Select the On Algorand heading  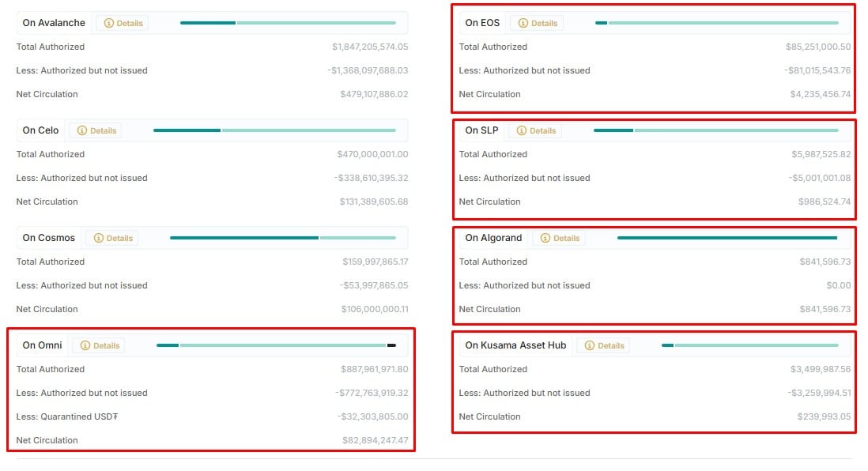tap(493, 238)
